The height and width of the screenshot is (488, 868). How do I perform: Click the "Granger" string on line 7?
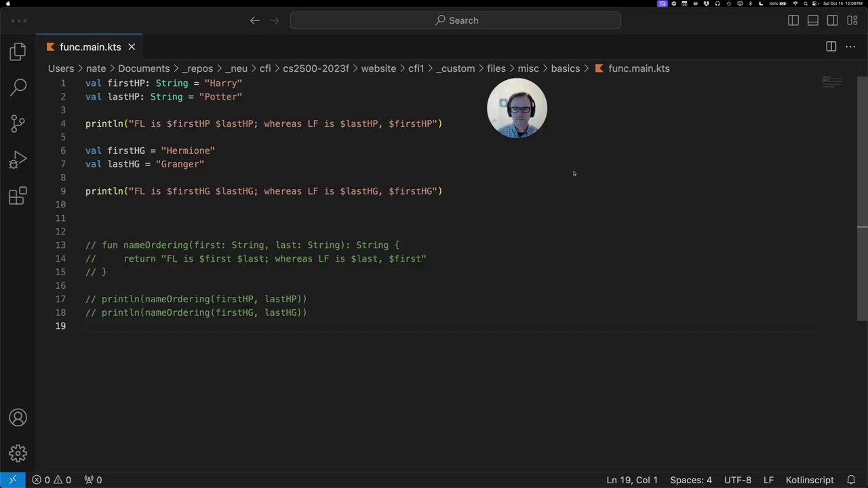[x=180, y=164]
